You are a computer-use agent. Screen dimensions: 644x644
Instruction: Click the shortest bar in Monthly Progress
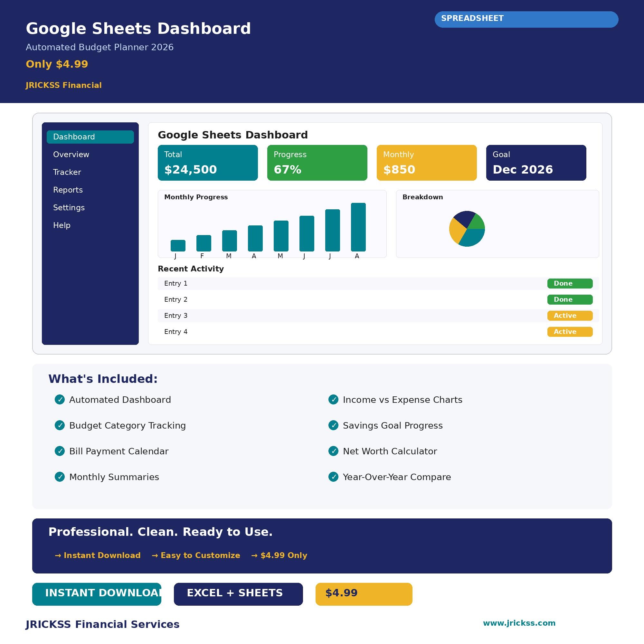click(178, 246)
